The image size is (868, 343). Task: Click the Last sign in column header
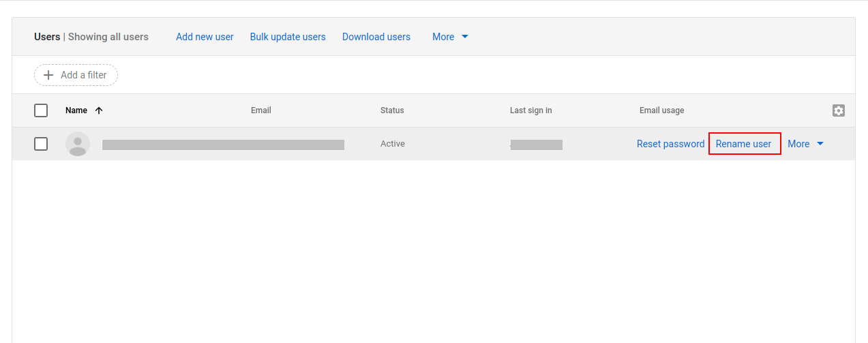tap(530, 110)
